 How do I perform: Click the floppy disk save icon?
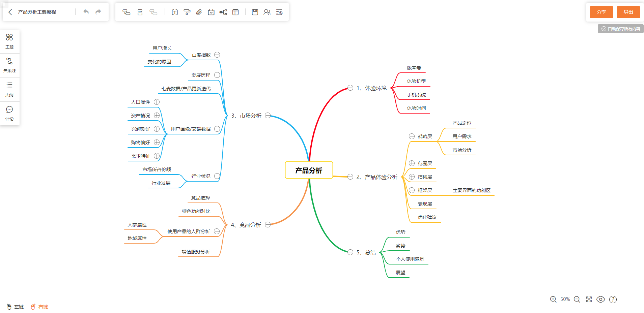point(255,12)
